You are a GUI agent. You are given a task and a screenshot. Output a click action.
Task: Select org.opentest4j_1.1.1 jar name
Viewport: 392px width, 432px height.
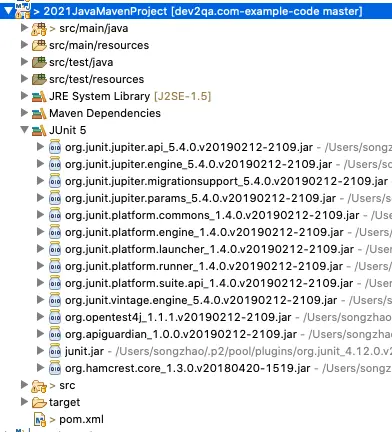click(178, 317)
